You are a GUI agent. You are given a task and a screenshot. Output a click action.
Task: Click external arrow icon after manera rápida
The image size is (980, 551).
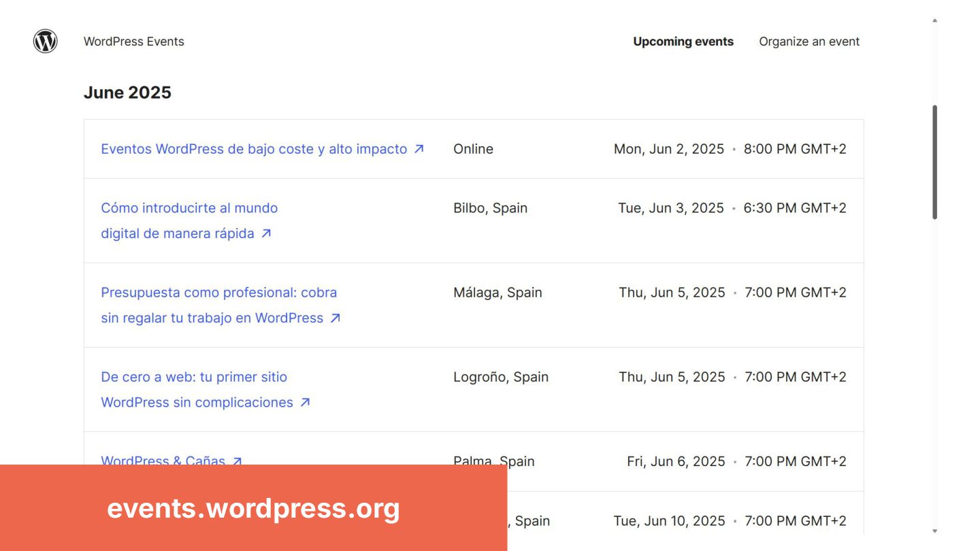[266, 233]
